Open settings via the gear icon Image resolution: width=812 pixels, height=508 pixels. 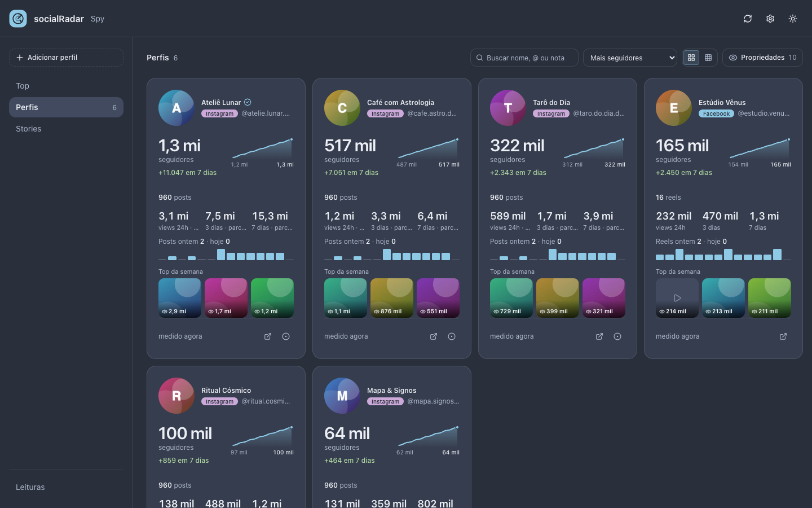click(770, 19)
